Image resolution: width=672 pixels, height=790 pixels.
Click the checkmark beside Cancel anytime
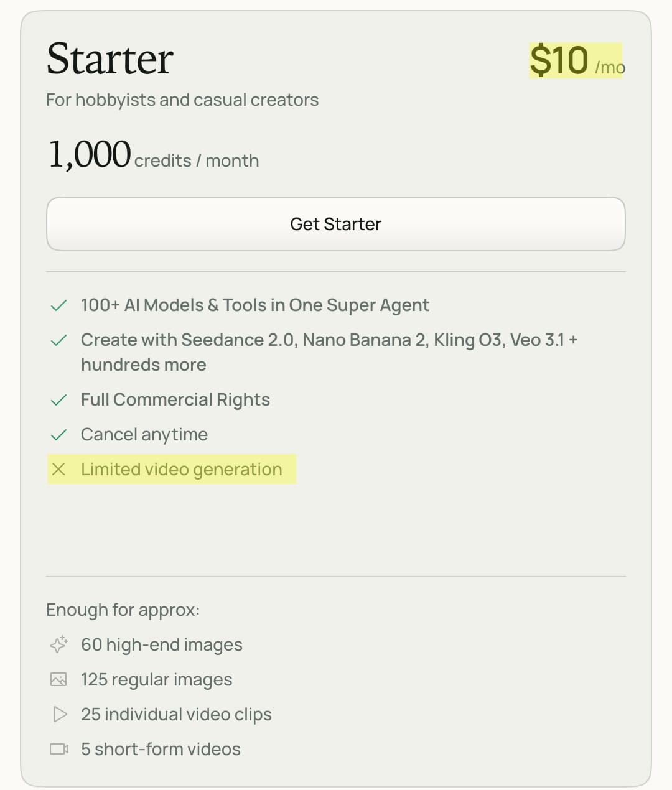pos(58,435)
